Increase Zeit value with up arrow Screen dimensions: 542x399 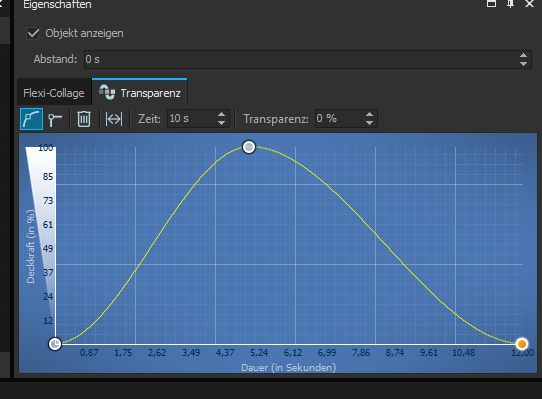pyautogui.click(x=222, y=114)
